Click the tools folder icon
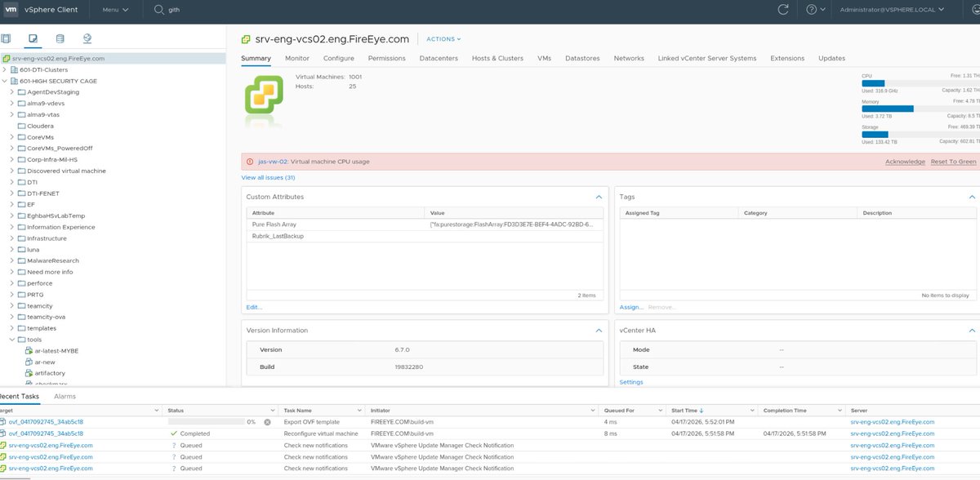This screenshot has height=480, width=980. point(22,340)
